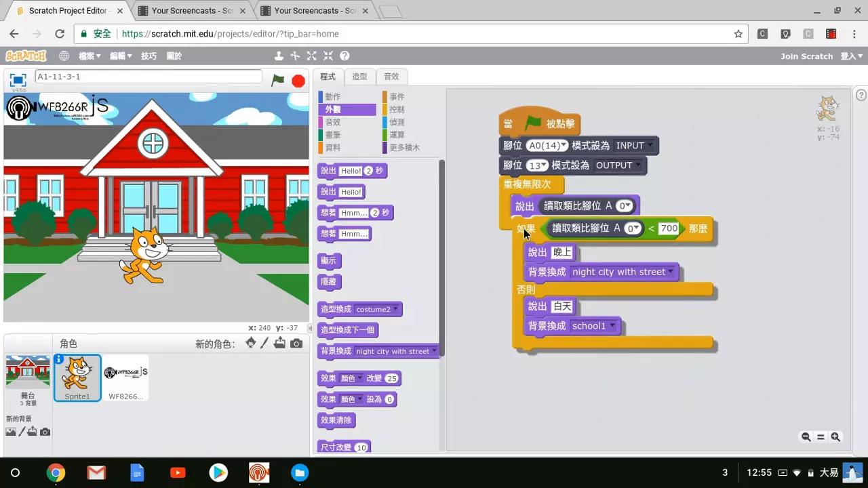Select the Grow sprite tool
The width and height of the screenshot is (868, 488).
coord(311,56)
